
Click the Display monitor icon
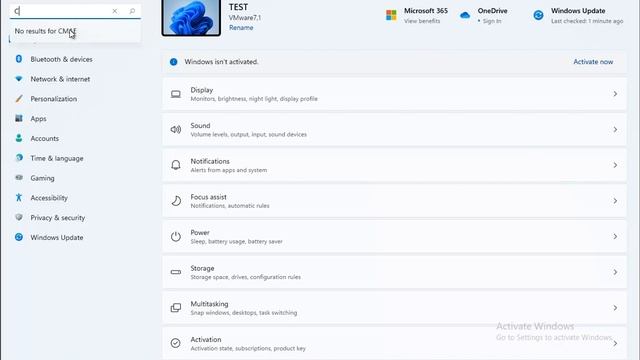pyautogui.click(x=176, y=94)
